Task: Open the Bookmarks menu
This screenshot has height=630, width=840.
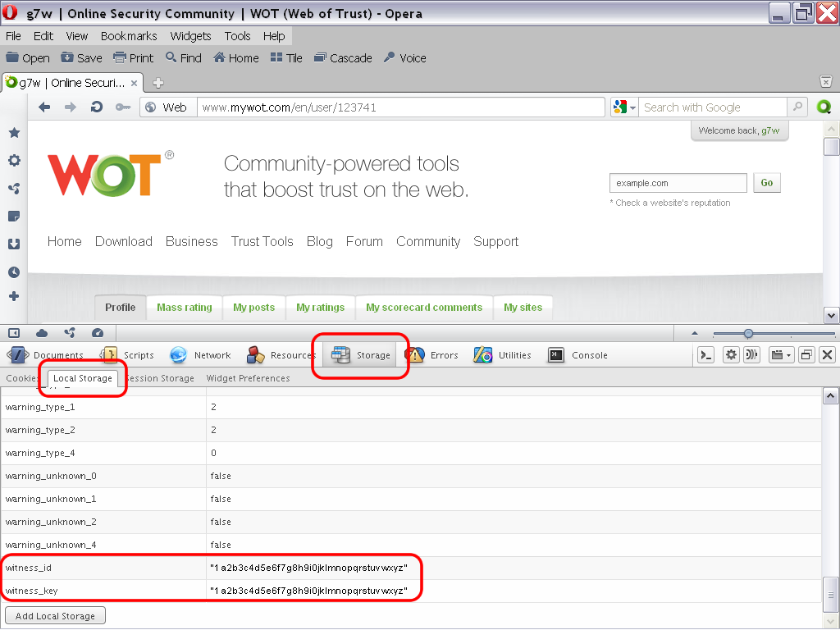Action: click(x=129, y=36)
